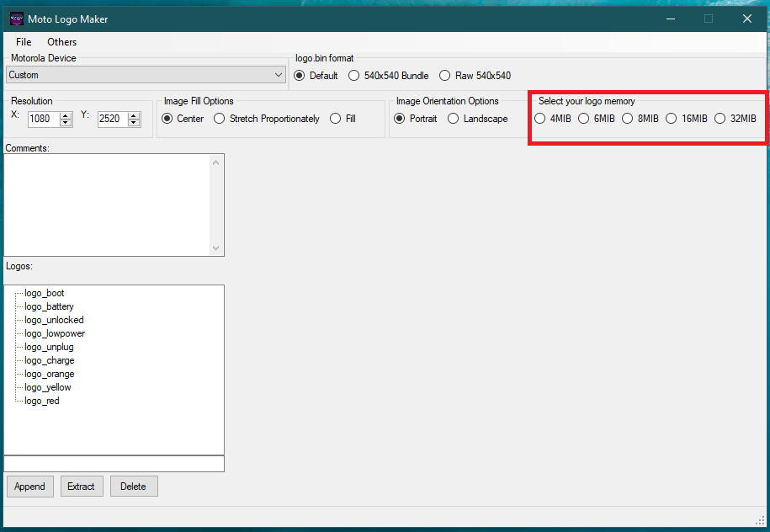Image resolution: width=770 pixels, height=532 pixels.
Task: Switch orientation to Landscape
Action: (x=454, y=119)
